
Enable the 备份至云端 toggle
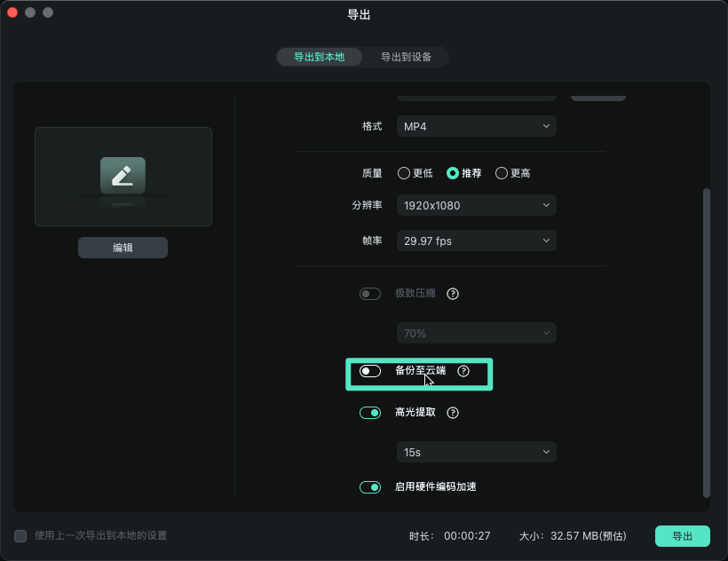tap(370, 371)
